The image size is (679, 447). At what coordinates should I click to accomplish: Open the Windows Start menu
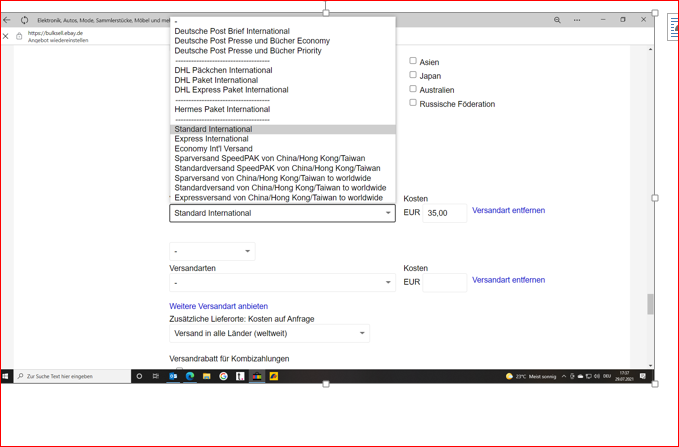pyautogui.click(x=7, y=376)
